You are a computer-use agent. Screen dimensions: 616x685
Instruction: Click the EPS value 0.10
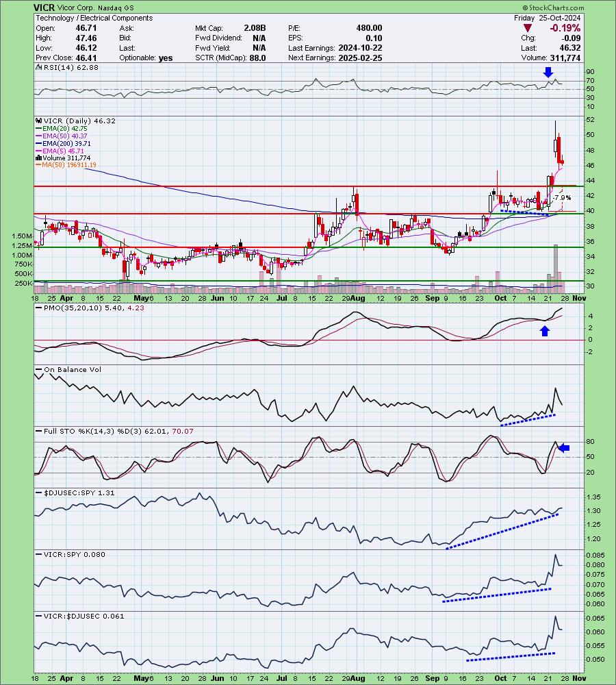[374, 38]
